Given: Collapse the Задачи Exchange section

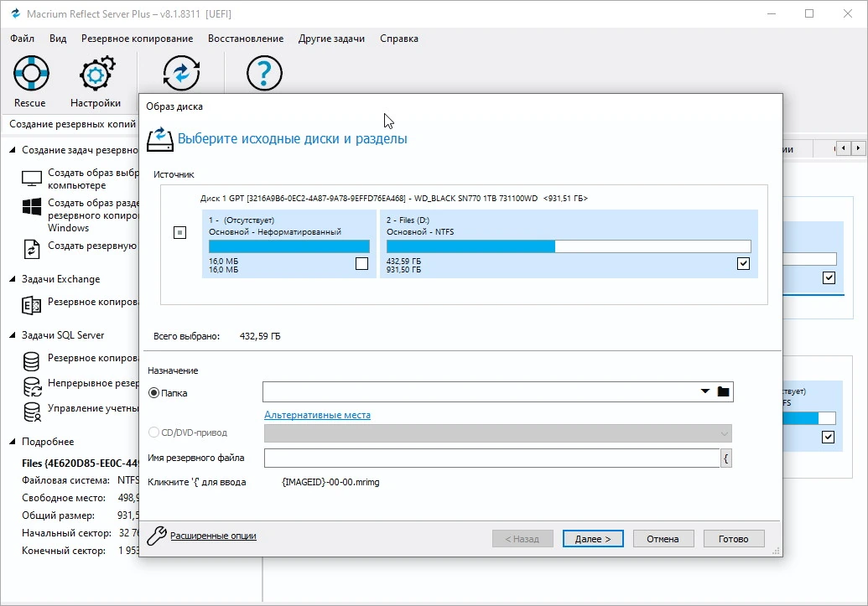Looking at the screenshot, I should [x=13, y=279].
